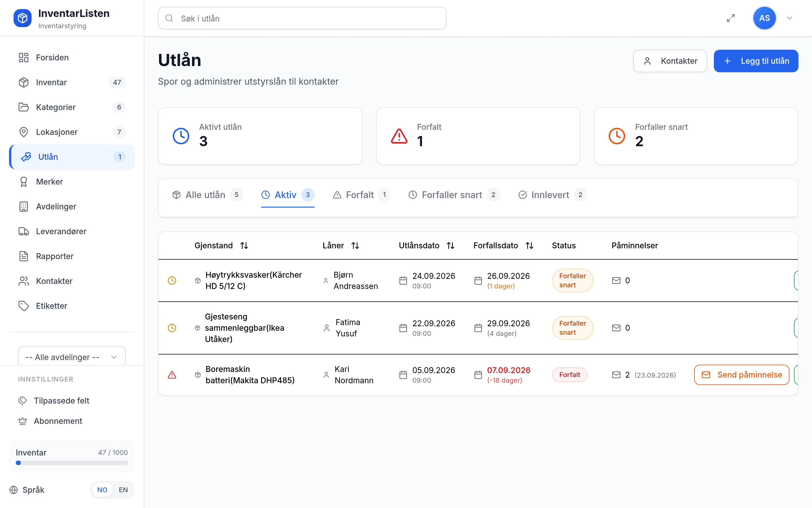Click the Gjesteseng sammenleggbar item name
Viewport: 812px width, 508px height.
tap(245, 328)
